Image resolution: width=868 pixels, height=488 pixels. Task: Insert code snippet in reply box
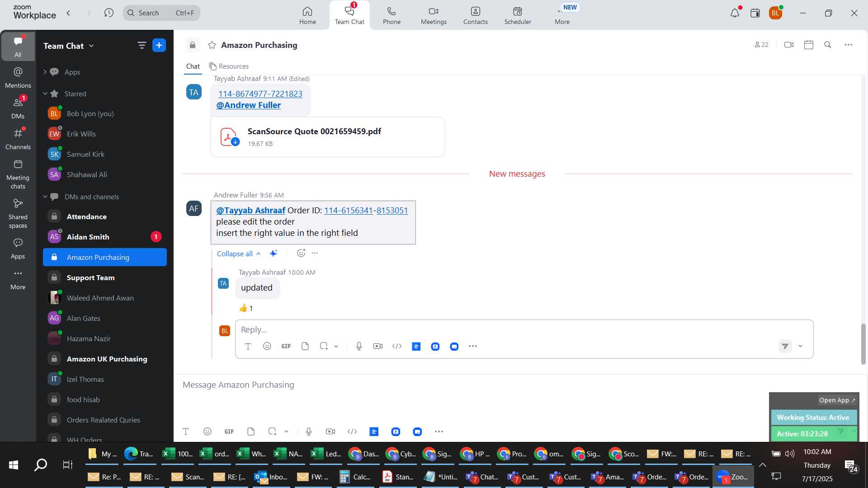(x=397, y=347)
